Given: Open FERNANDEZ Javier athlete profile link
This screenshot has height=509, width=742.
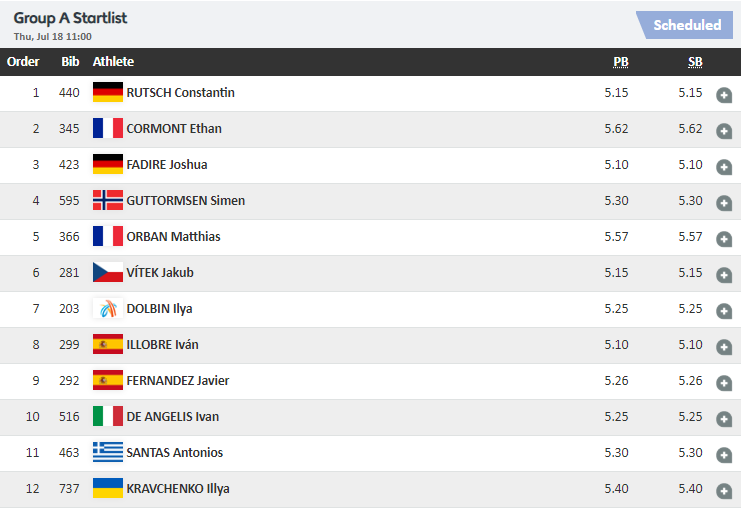Looking at the screenshot, I should 178,381.
